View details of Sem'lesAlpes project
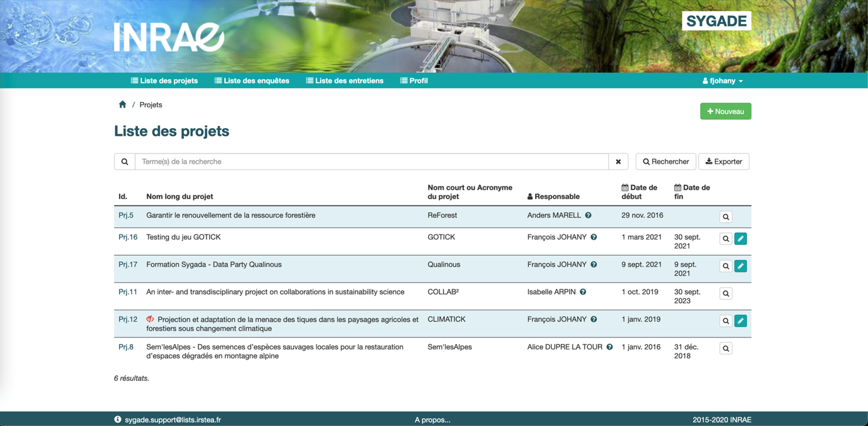This screenshot has width=868, height=426. [x=725, y=349]
